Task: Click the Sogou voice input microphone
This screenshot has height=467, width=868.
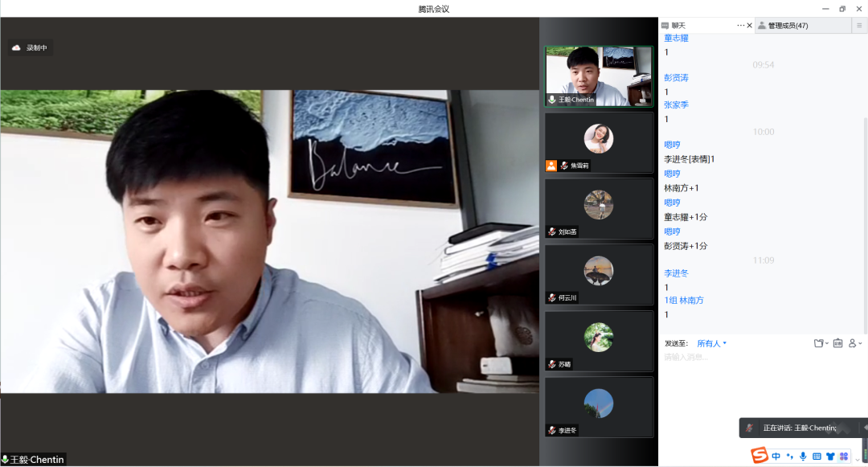Action: pyautogui.click(x=803, y=457)
